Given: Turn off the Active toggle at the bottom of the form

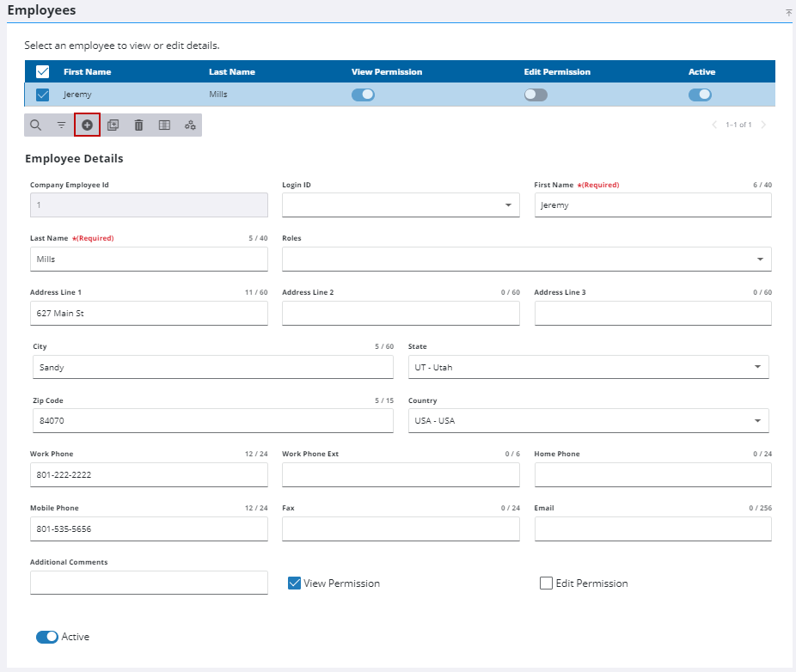Looking at the screenshot, I should (47, 637).
